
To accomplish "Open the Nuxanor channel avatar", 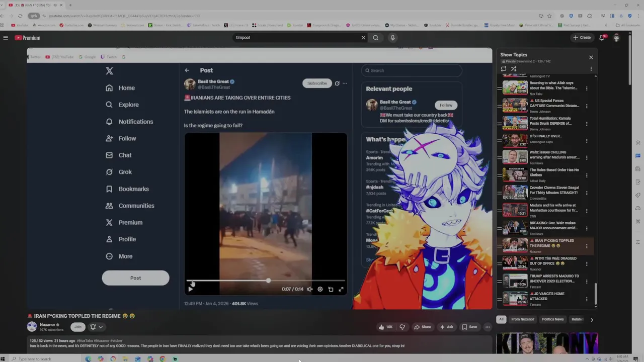I will pyautogui.click(x=32, y=326).
